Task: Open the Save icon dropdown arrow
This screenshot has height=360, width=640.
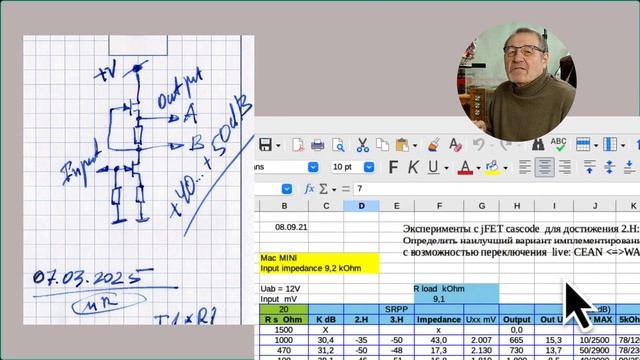Action: (278, 145)
